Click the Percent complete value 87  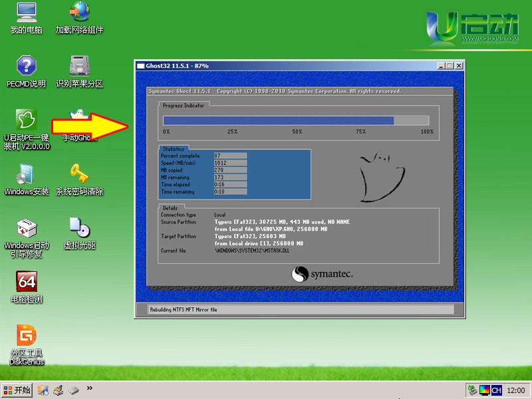(230, 156)
